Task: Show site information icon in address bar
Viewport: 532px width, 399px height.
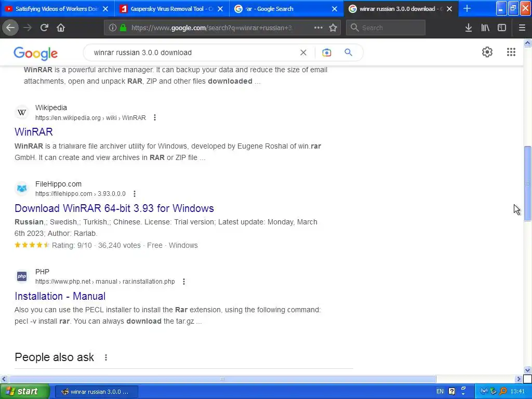Action: pos(113,28)
